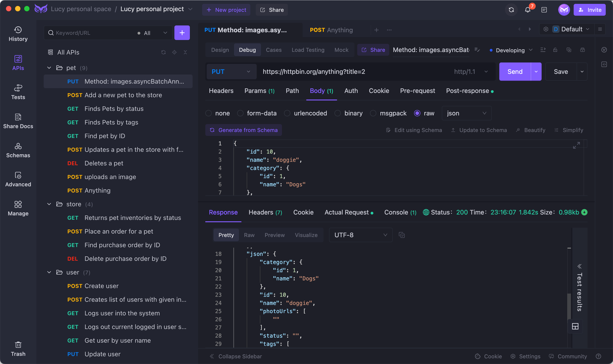Click the sync refresh icon in top bar
Screen dimensions: 613x364
[511, 10]
